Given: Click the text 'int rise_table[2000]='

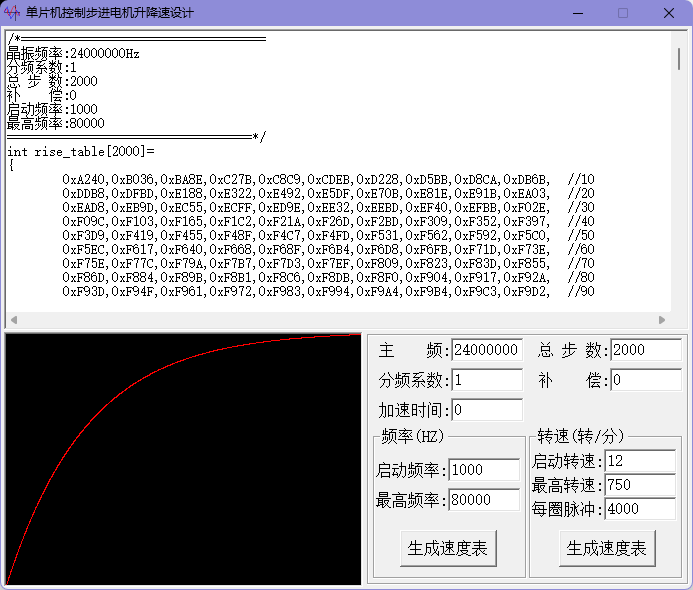Looking at the screenshot, I should pos(81,152).
